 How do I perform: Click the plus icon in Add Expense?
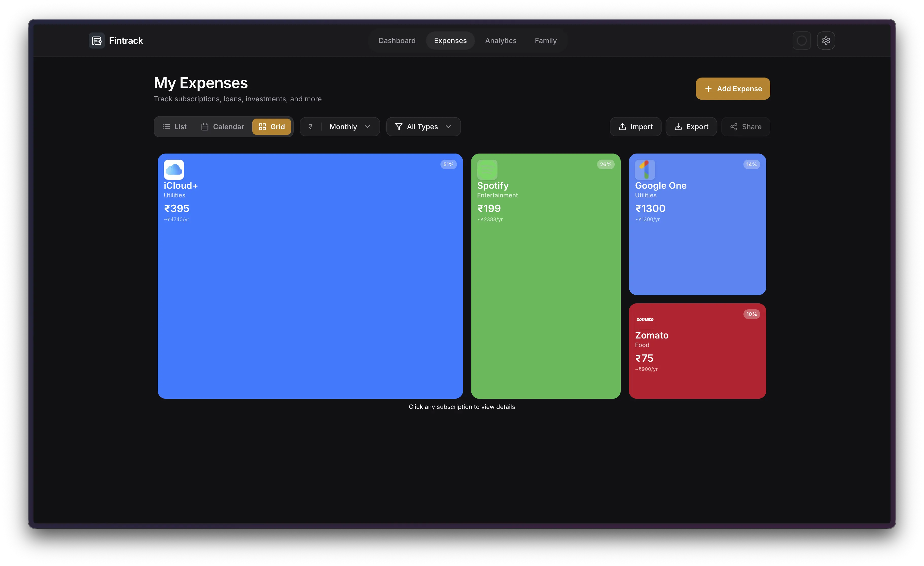pyautogui.click(x=708, y=89)
